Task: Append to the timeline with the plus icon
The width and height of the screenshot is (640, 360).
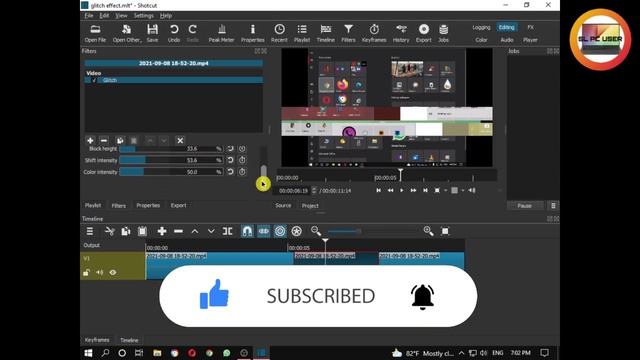Action: tap(162, 231)
